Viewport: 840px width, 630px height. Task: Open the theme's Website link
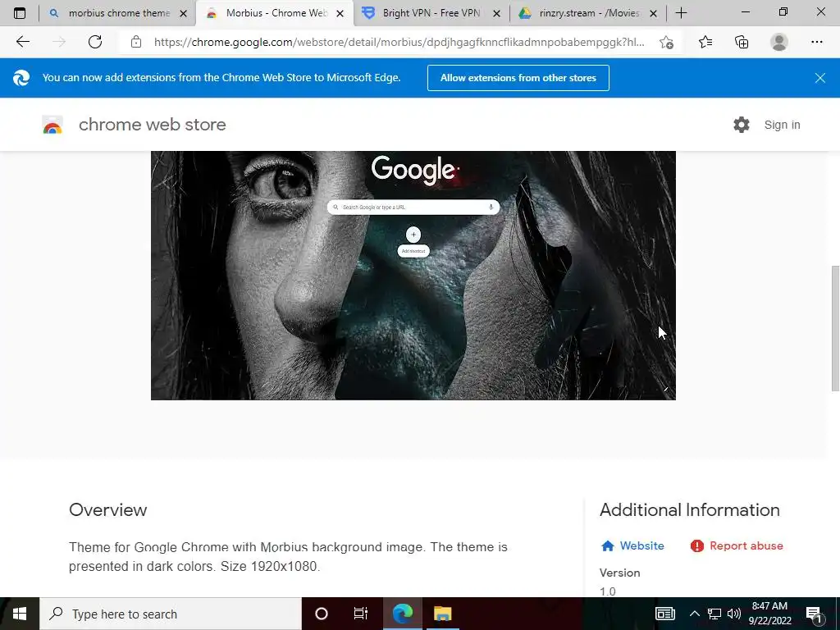(x=632, y=546)
